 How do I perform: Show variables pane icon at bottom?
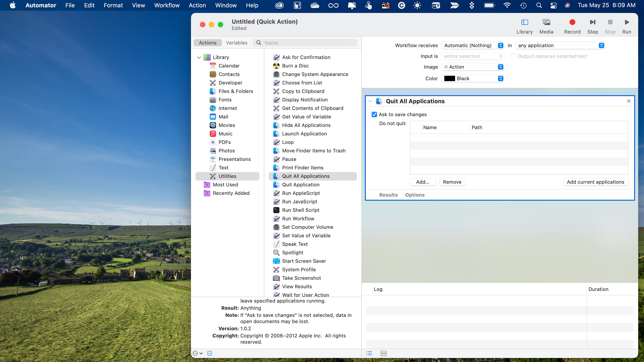[x=383, y=353]
